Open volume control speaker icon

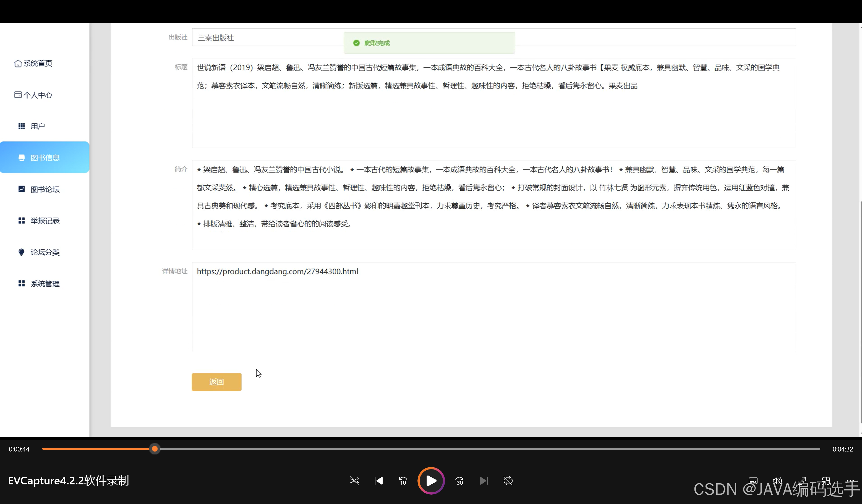click(x=777, y=481)
